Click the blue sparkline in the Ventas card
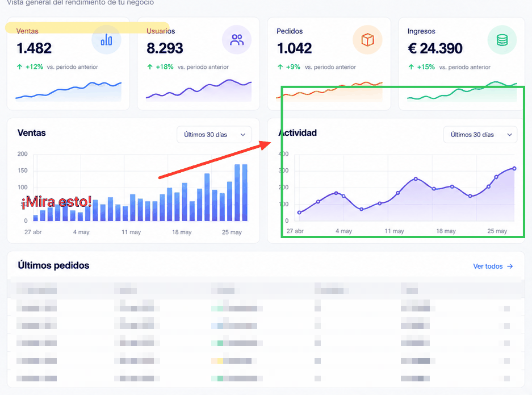The width and height of the screenshot is (532, 395). click(x=68, y=92)
